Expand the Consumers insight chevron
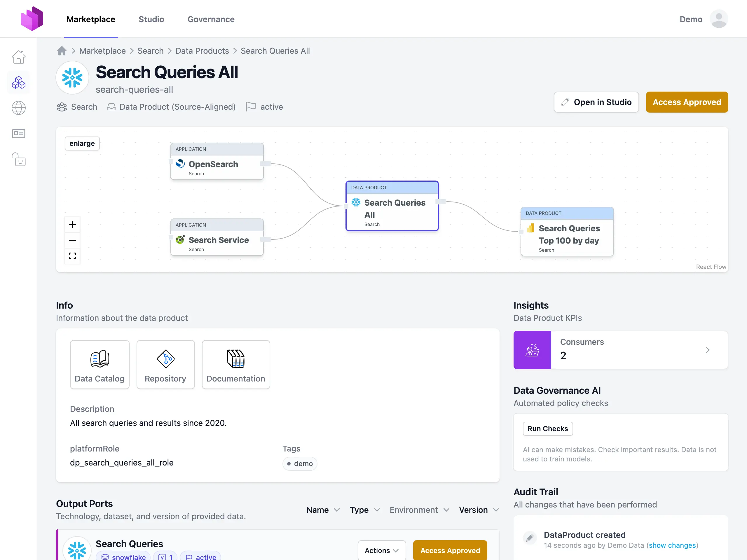747x560 pixels. click(x=708, y=350)
